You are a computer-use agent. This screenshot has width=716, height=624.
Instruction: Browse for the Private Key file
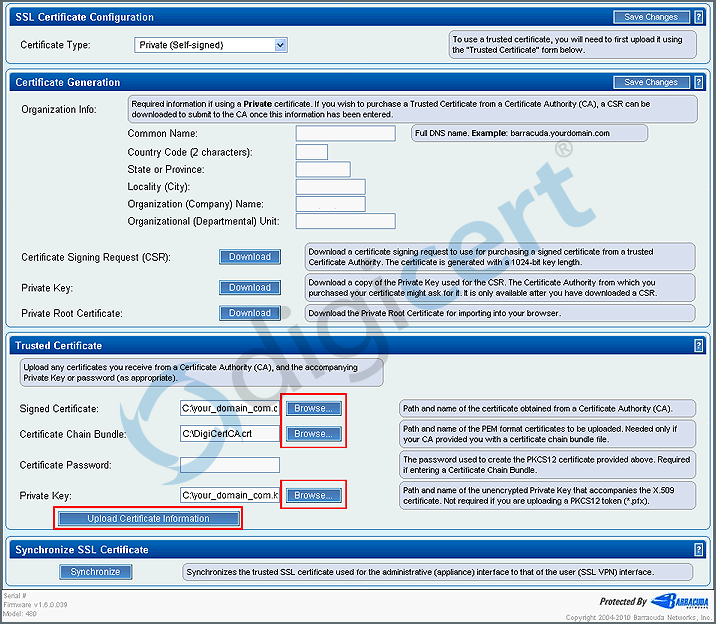tap(313, 495)
